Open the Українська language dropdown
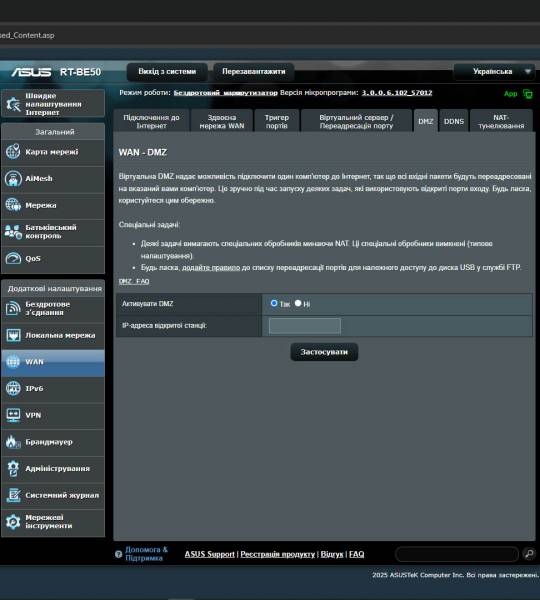The image size is (540, 600). pyautogui.click(x=494, y=72)
